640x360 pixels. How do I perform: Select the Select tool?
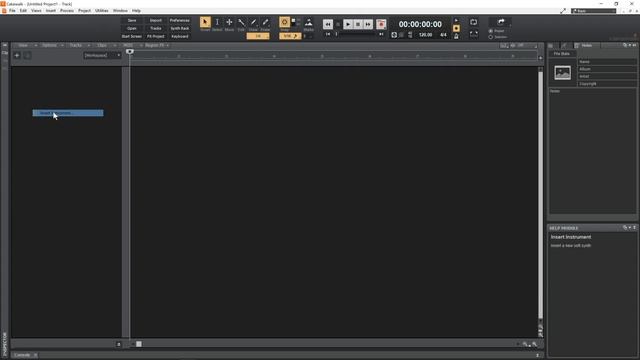217,23
